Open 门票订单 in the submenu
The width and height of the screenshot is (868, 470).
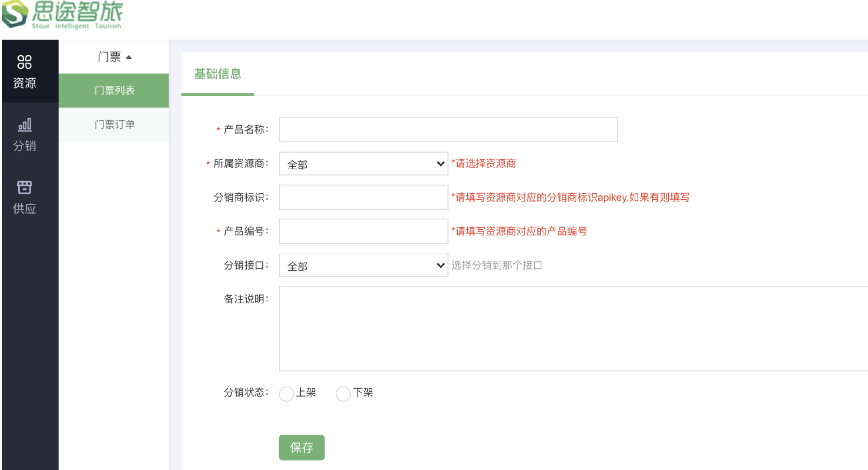(114, 124)
